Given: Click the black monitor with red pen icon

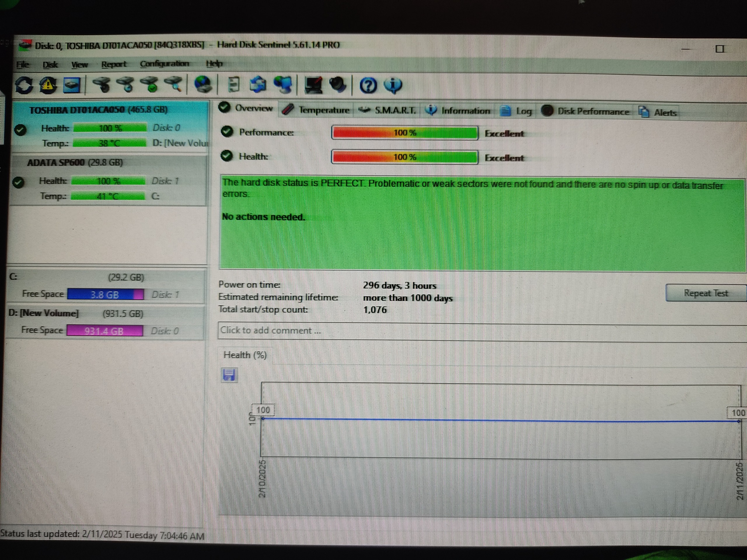Looking at the screenshot, I should click(314, 85).
